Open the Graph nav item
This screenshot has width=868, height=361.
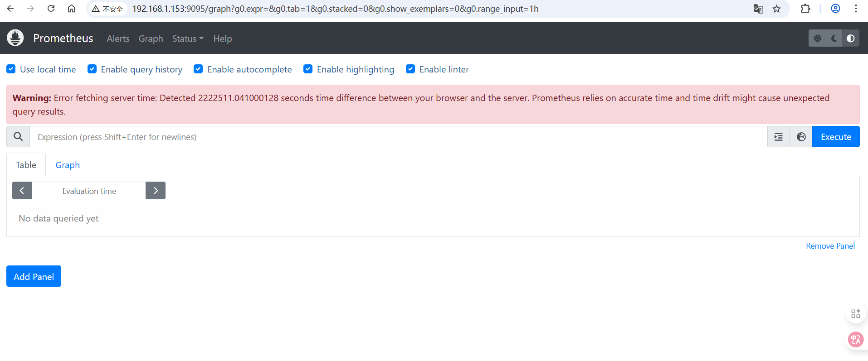point(151,39)
